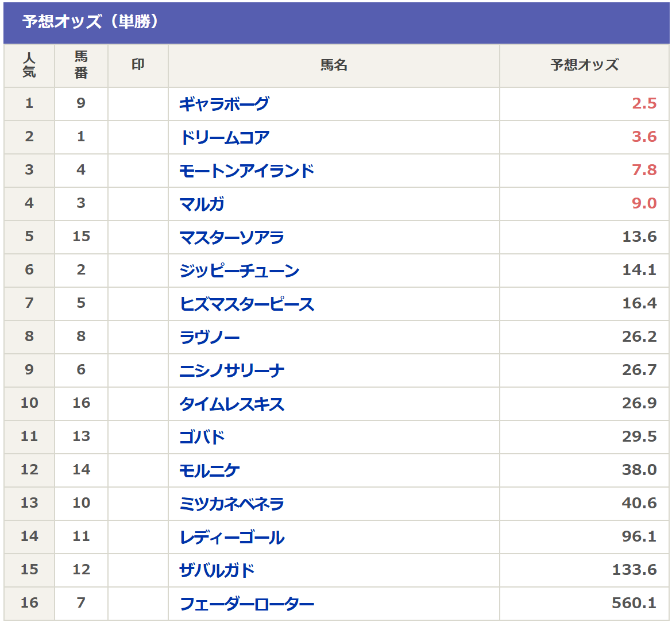Screen dimensions: 672x622
Task: Click the 予想オッズ column header
Action: point(584,65)
